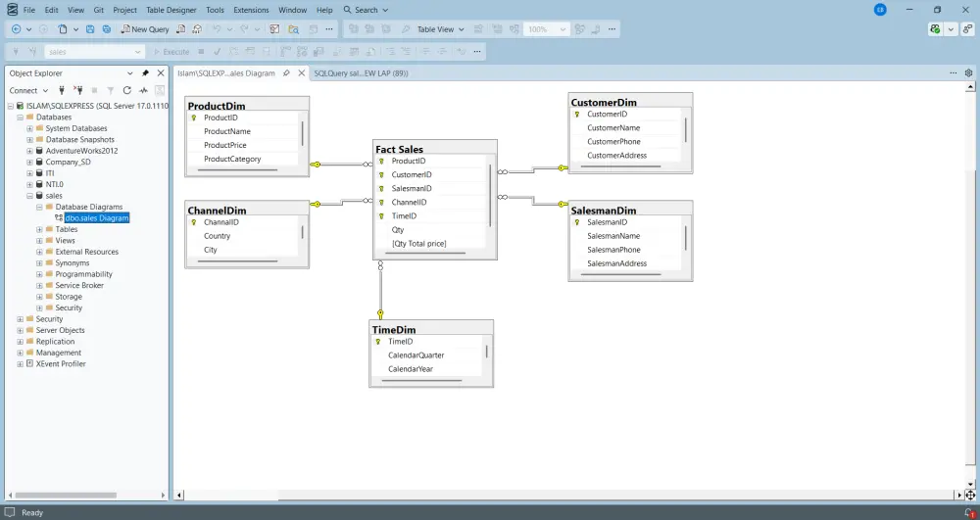The width and height of the screenshot is (980, 520).
Task: Click the Save All icon
Action: [x=107, y=29]
